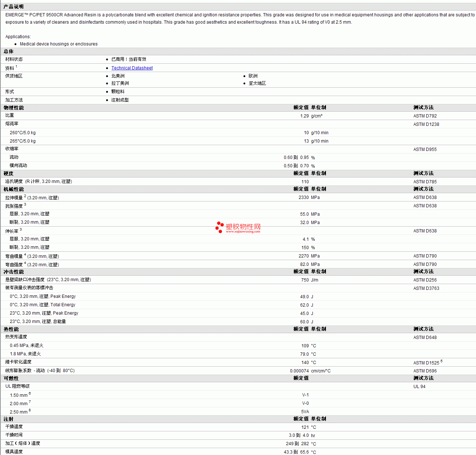This screenshot has width=476, height=455.
Task: Select the 机械性能 section heading
Action: coord(14,189)
